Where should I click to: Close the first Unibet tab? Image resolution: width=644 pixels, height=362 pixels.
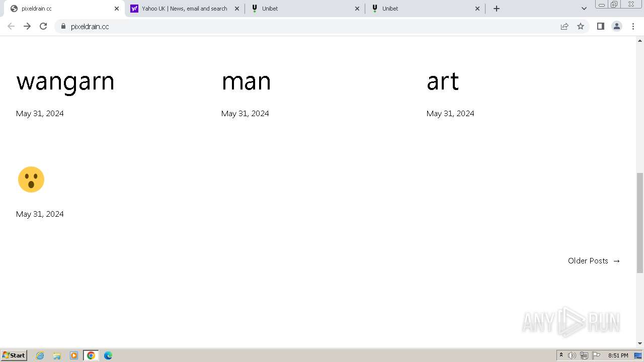pos(357,9)
